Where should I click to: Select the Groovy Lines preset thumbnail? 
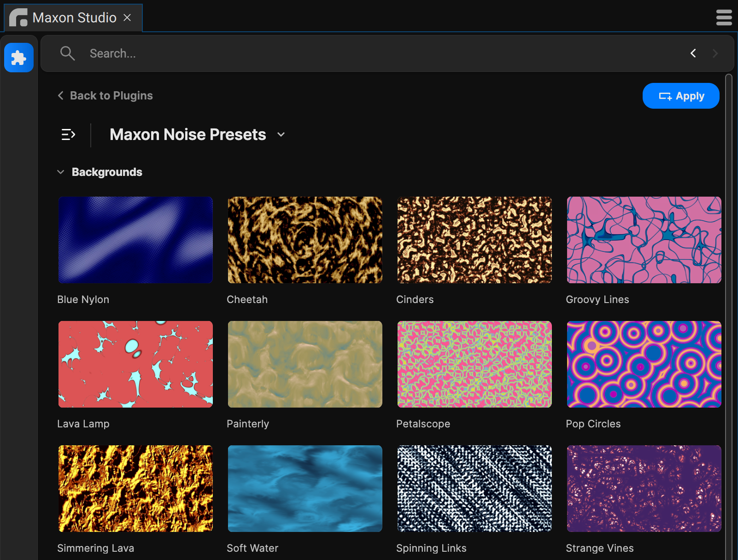[644, 240]
